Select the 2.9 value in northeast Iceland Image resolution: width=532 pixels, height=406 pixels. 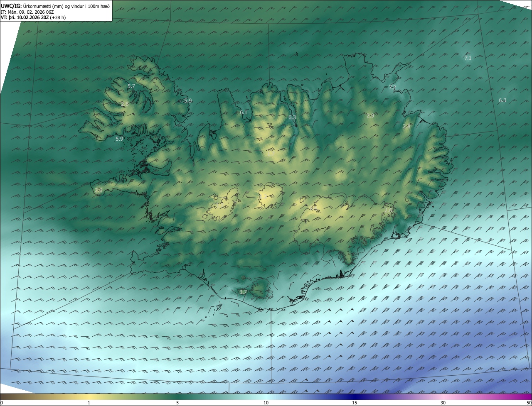coord(371,115)
